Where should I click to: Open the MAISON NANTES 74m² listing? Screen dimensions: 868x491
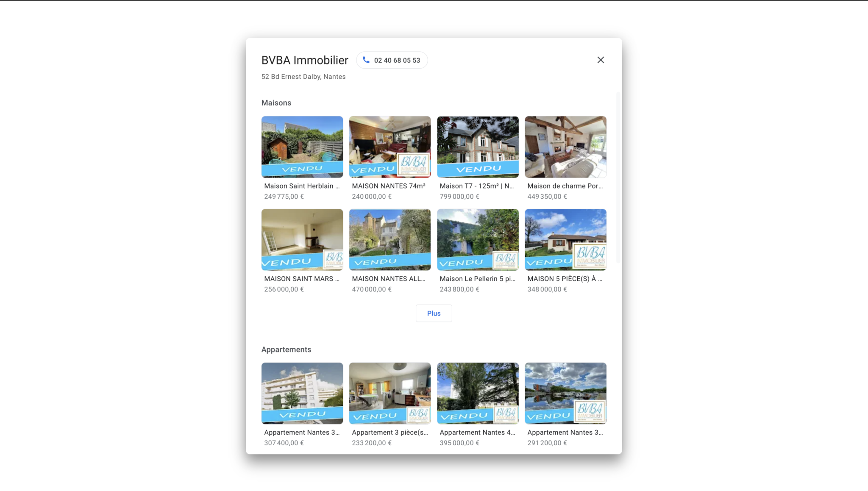pos(389,147)
